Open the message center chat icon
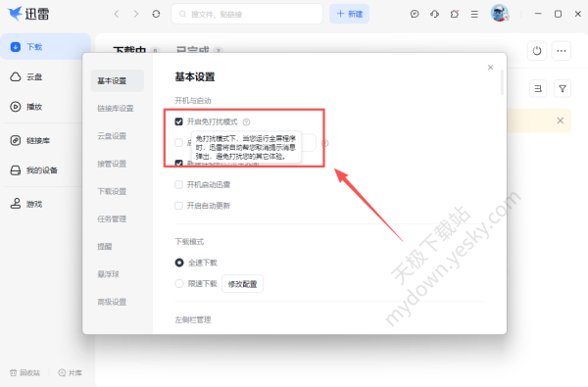 click(415, 14)
